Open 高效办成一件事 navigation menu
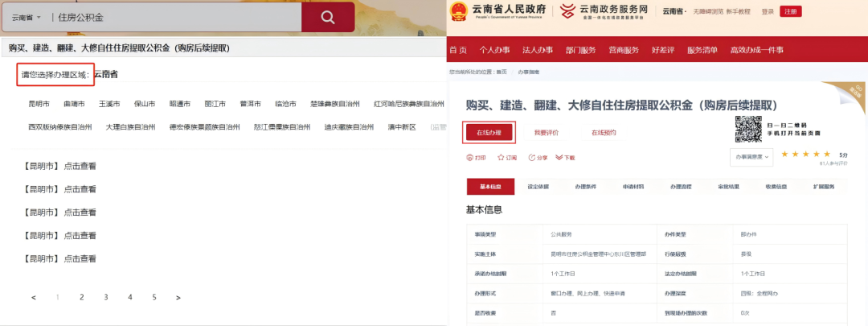 [x=757, y=50]
